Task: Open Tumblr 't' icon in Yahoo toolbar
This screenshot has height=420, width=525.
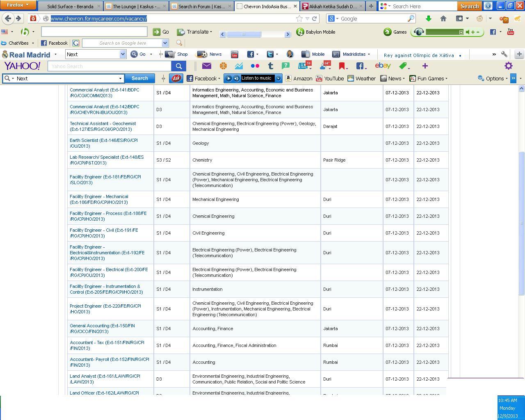Action: pyautogui.click(x=270, y=66)
